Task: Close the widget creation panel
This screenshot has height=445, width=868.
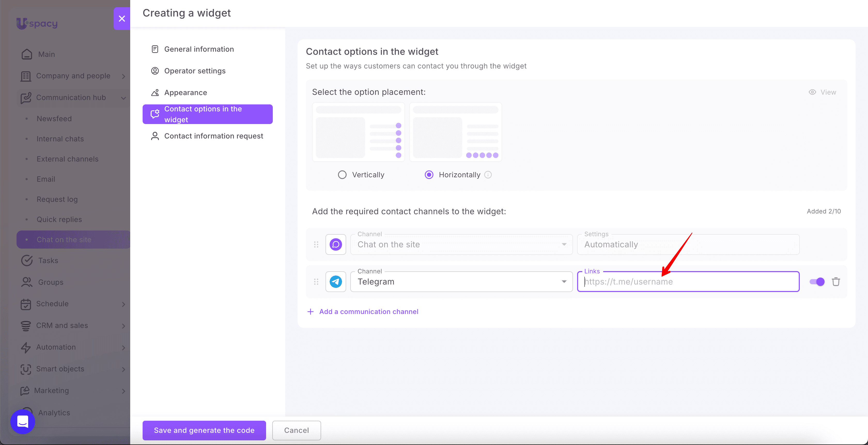Action: 122,19
